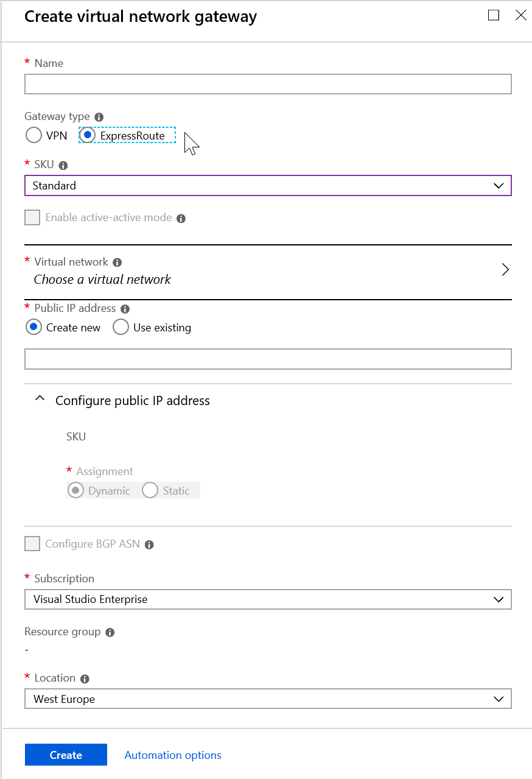
Task: Open the Location West Europe dropdown
Action: point(268,699)
